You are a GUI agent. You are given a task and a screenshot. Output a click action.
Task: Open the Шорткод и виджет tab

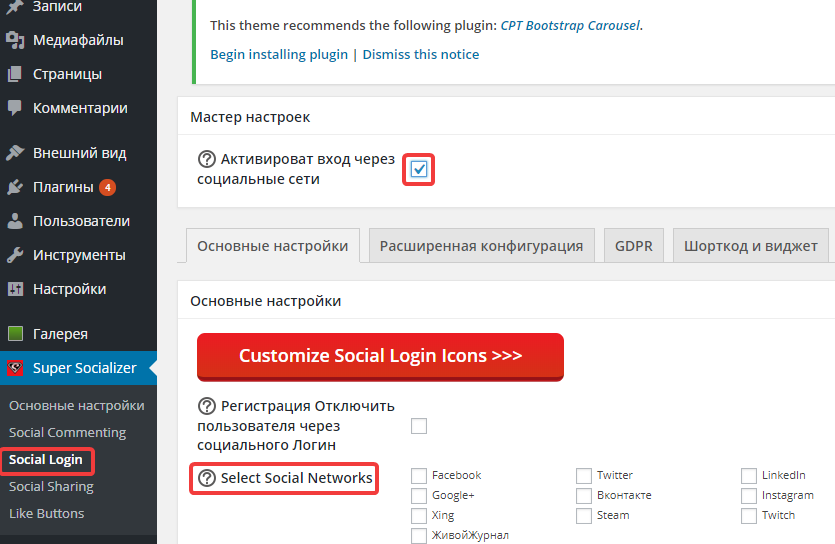tap(750, 246)
